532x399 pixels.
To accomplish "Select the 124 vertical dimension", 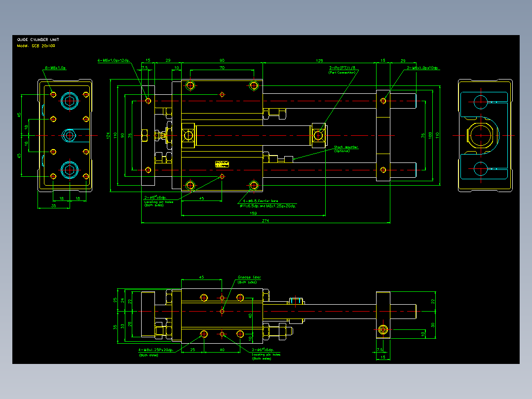I will 108,136.
